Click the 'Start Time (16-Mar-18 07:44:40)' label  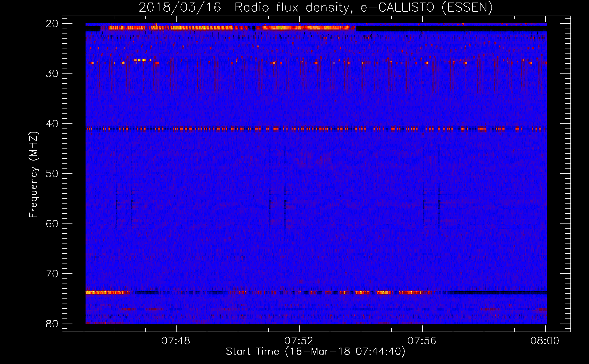point(316,352)
